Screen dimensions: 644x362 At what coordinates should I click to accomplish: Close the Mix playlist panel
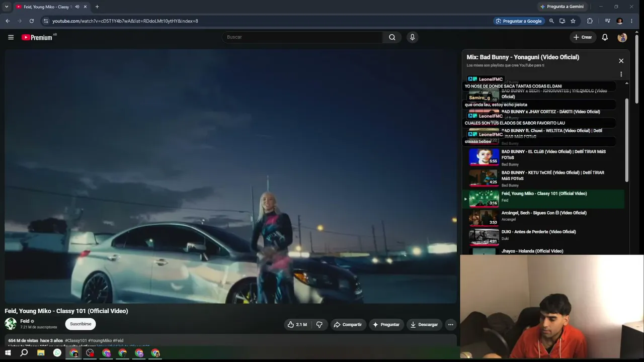621,61
